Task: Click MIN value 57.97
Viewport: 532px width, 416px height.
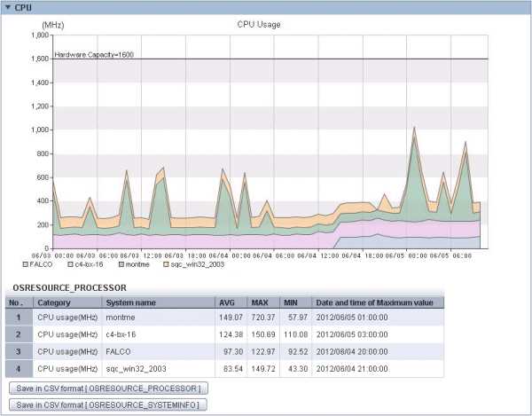Action: (x=298, y=318)
